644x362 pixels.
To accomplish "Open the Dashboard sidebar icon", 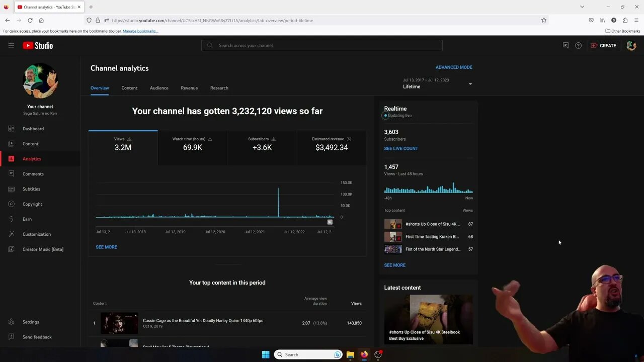I will (11, 129).
